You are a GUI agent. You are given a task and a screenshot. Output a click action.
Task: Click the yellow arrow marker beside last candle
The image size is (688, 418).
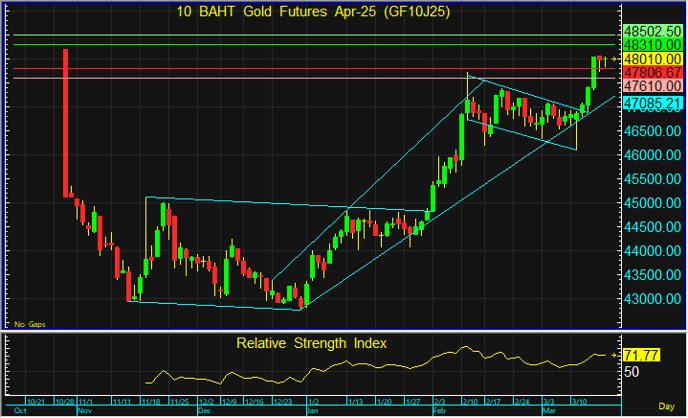click(615, 60)
